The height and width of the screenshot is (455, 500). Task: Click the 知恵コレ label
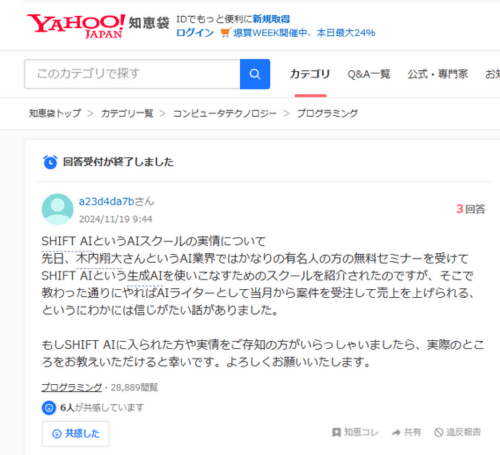(x=361, y=432)
